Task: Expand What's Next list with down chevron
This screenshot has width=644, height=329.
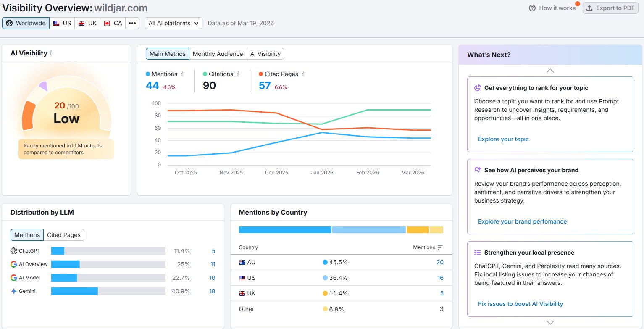Action: (550, 322)
